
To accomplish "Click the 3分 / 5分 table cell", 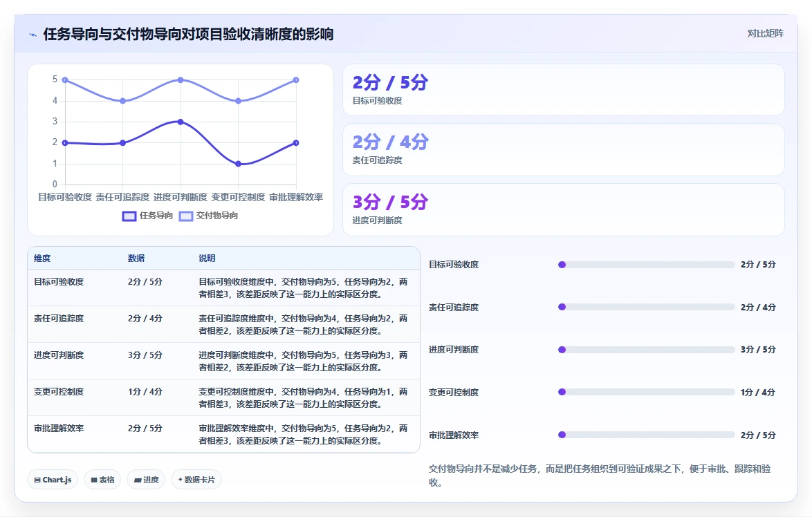I will [145, 355].
